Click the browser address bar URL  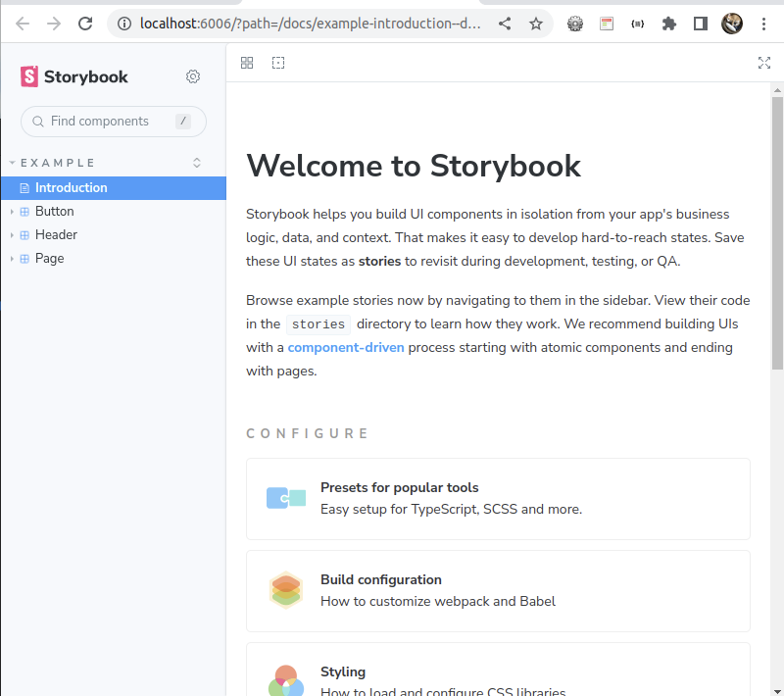[310, 24]
